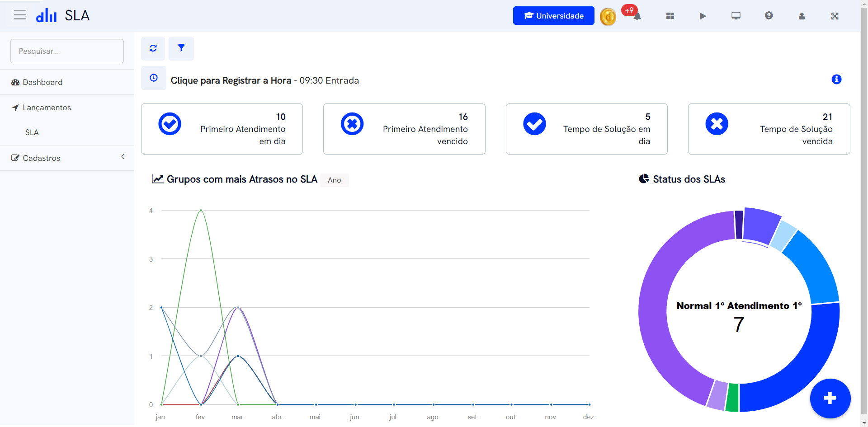Viewport: 868px width, 427px height.
Task: Click the light blue donut segment
Action: point(784,235)
